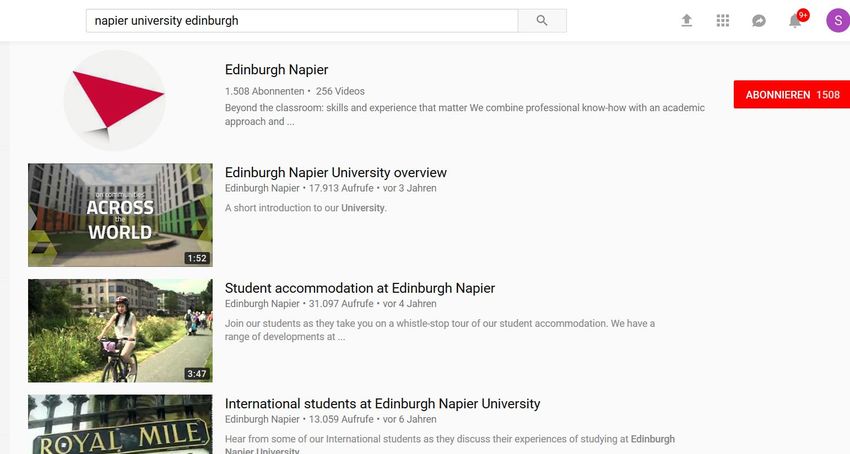850x454 pixels.
Task: Click the 3:47 duration badge
Action: pos(197,374)
